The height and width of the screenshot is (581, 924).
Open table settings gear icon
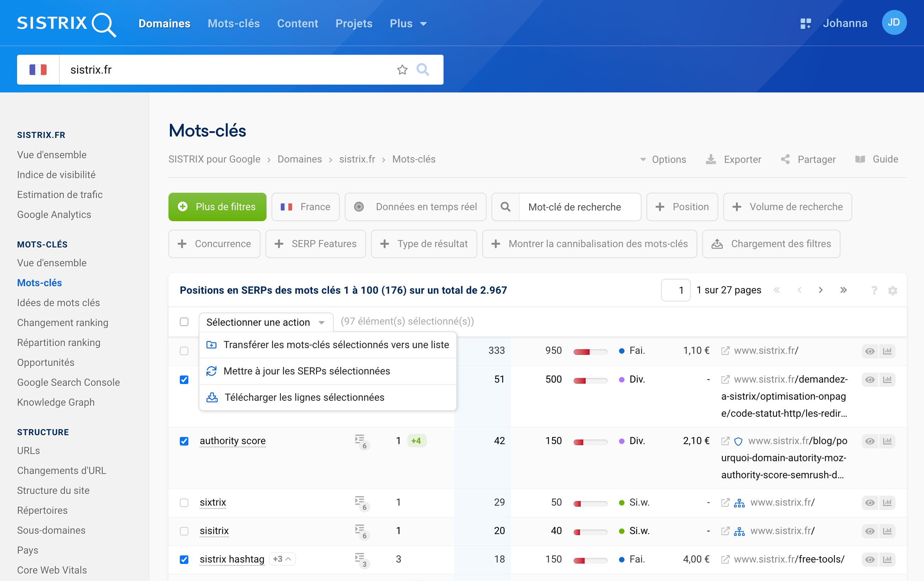892,290
